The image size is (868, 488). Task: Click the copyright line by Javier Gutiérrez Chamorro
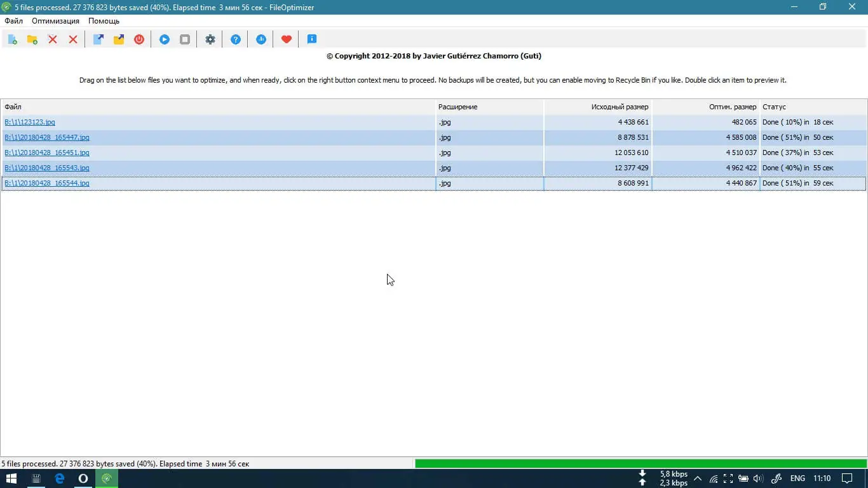point(434,56)
